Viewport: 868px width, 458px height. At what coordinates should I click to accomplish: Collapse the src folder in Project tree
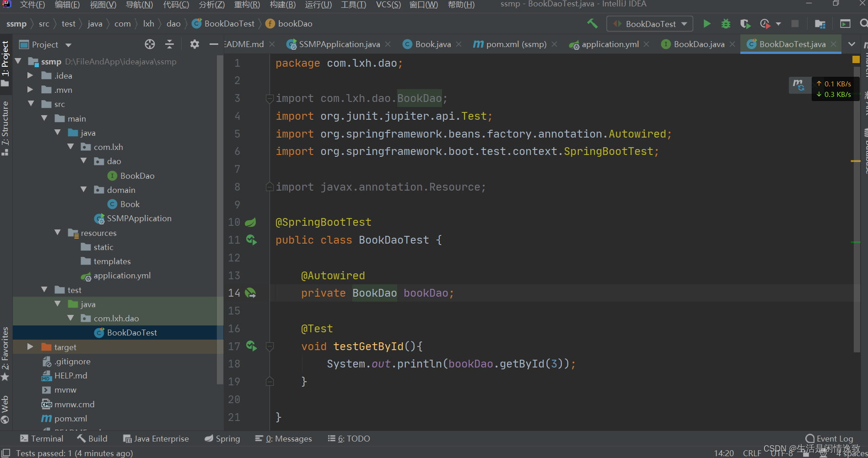click(x=31, y=104)
